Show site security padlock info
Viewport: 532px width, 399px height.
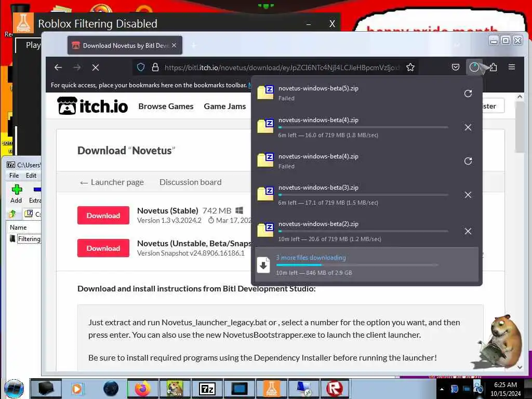155,67
